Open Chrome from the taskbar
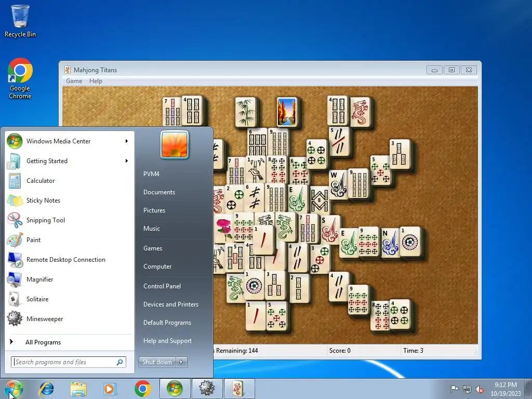 (x=142, y=389)
